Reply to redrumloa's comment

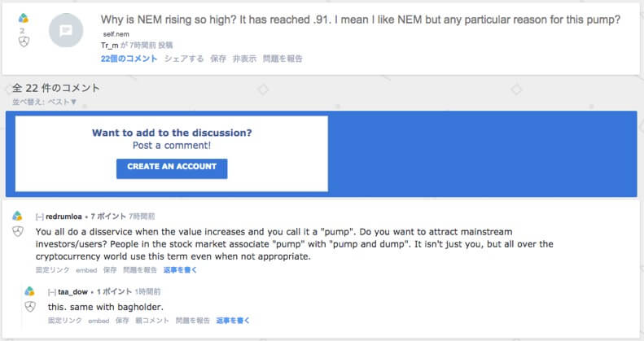(180, 270)
